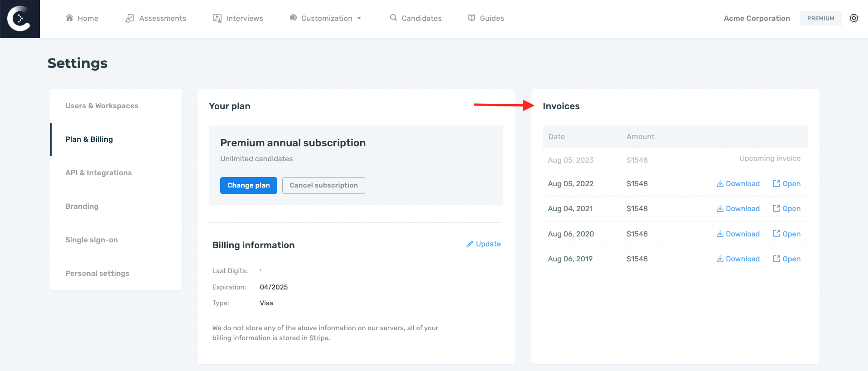
Task: Click the app logo in the corner
Action: [20, 19]
